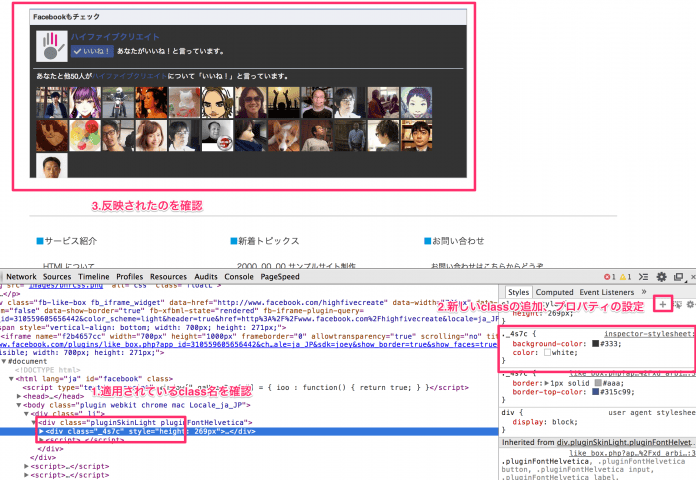
Task: Open the inspector-stylesheet source link
Action: point(649,334)
